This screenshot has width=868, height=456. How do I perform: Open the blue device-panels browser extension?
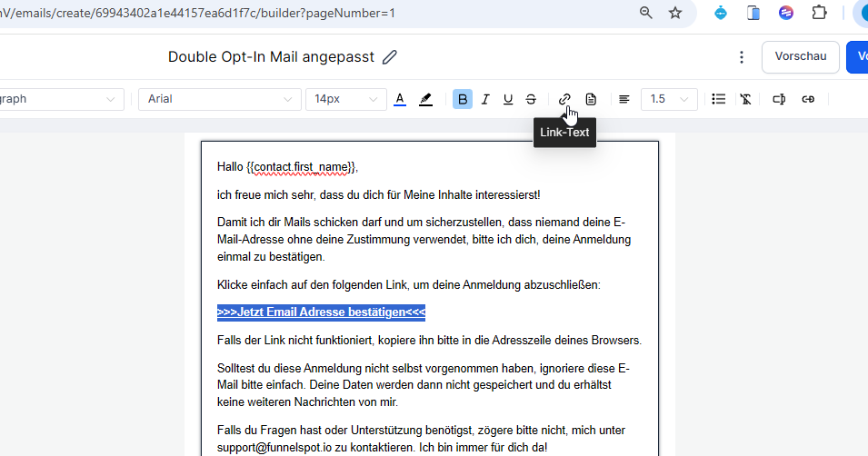pyautogui.click(x=753, y=13)
